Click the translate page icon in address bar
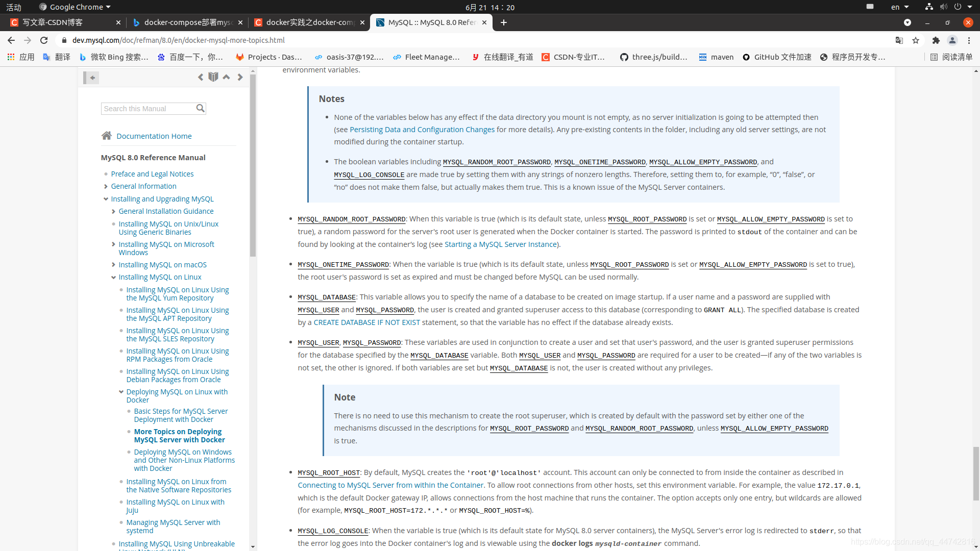The height and width of the screenshot is (551, 980). (x=899, y=40)
